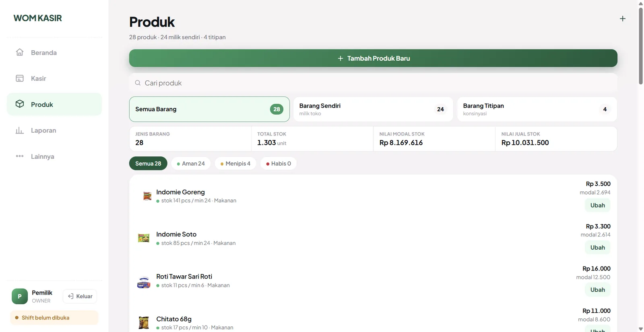This screenshot has height=332, width=644.
Task: Click Ubah for Roti Tawar Sari Roti
Action: (597, 290)
